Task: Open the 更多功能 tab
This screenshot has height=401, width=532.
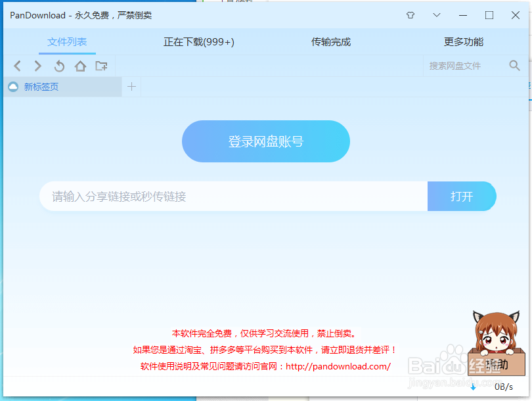Action: [x=464, y=42]
